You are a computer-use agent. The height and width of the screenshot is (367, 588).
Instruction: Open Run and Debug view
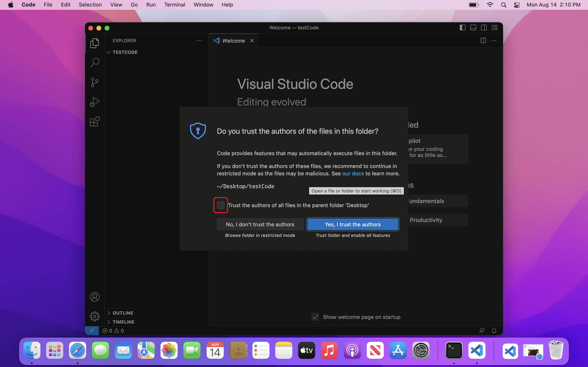pyautogui.click(x=95, y=102)
